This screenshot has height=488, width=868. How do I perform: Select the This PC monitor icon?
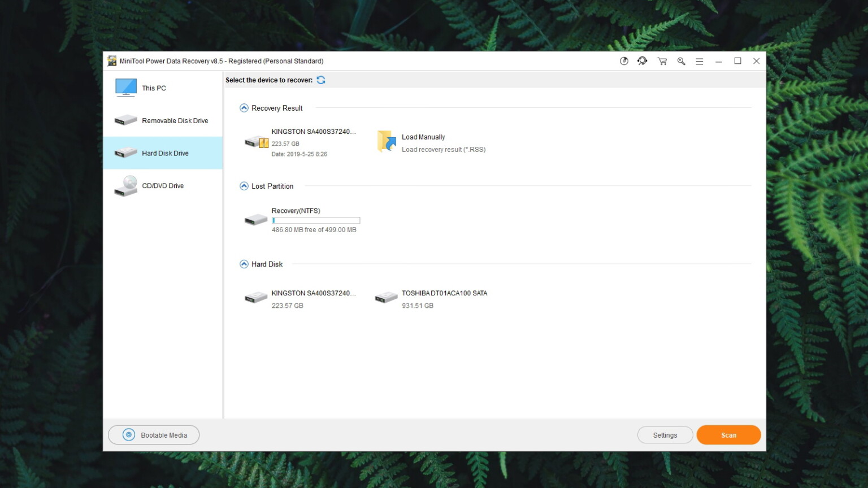(125, 88)
